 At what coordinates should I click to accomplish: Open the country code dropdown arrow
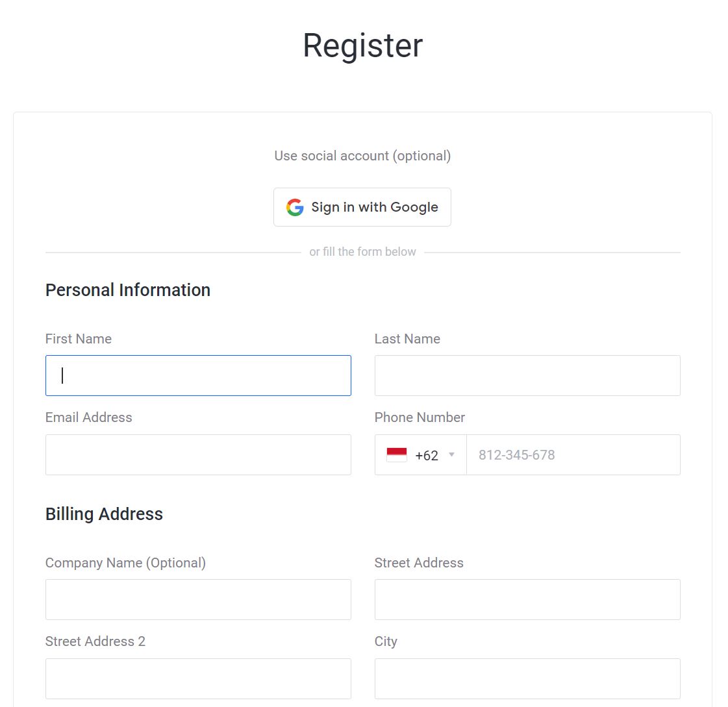452,455
